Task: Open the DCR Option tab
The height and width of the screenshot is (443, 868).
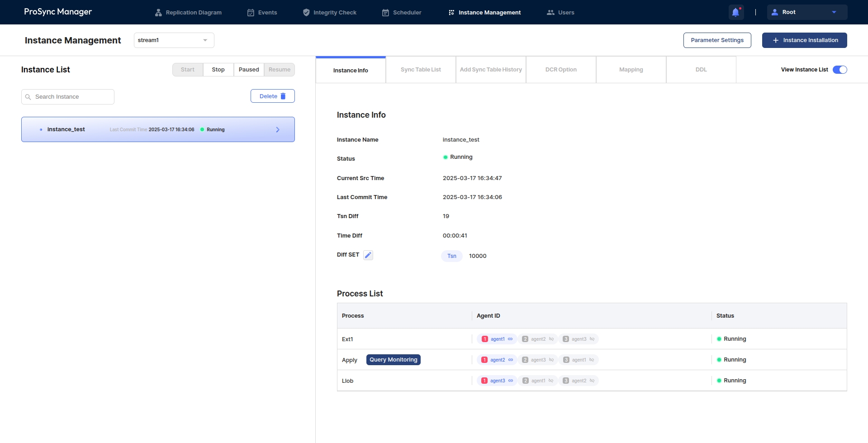Action: [x=561, y=70]
